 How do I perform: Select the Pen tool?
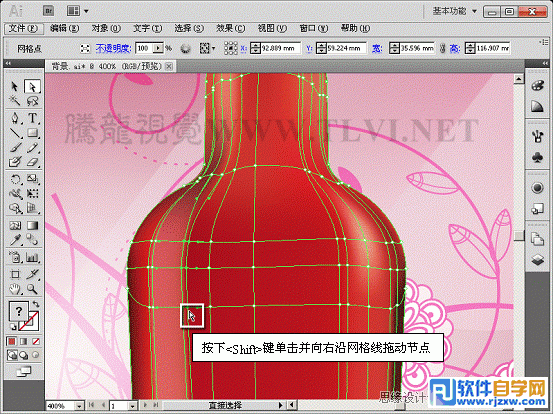[x=15, y=118]
